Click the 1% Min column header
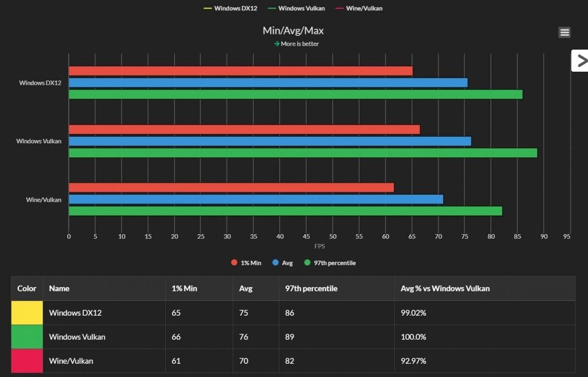Screen dimensions: 588x377 point(199,289)
